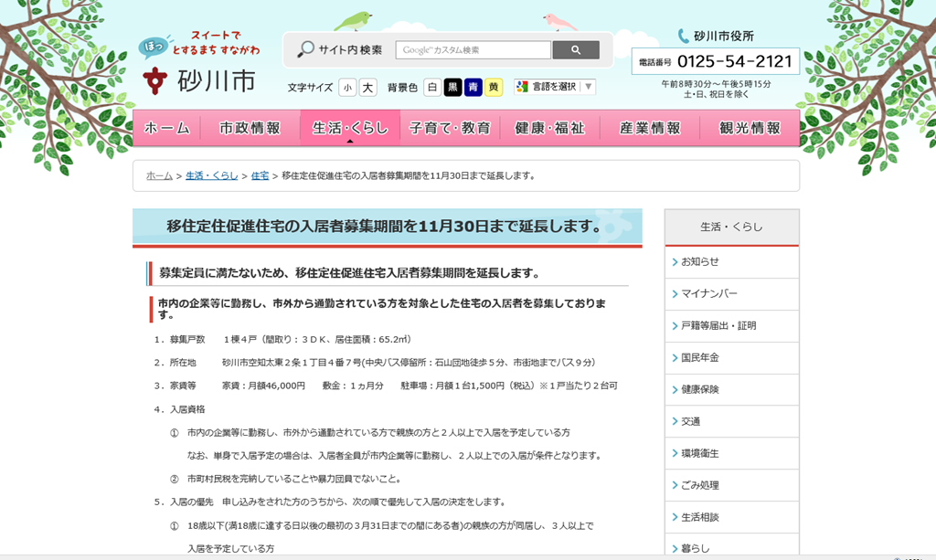The image size is (936, 560).
Task: Click the Google translate icon
Action: [x=522, y=87]
